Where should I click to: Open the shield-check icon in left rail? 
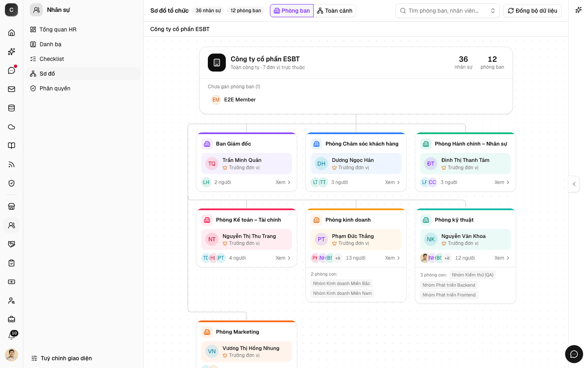(x=11, y=183)
